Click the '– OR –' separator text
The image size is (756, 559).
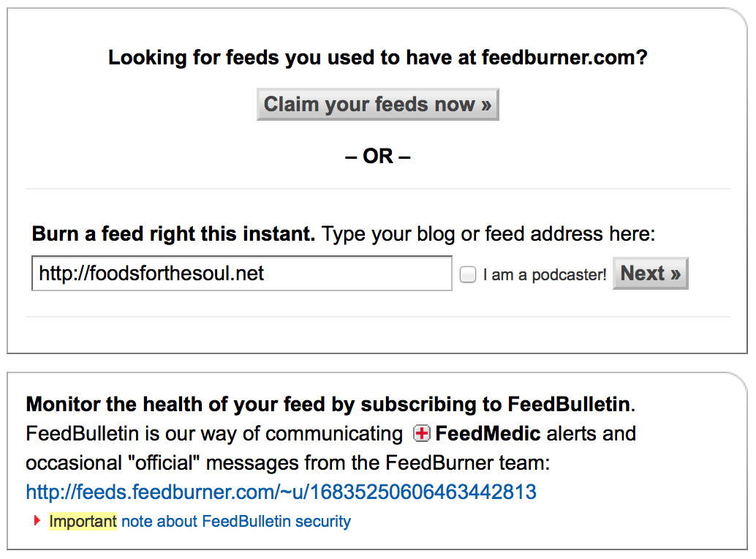tap(377, 157)
